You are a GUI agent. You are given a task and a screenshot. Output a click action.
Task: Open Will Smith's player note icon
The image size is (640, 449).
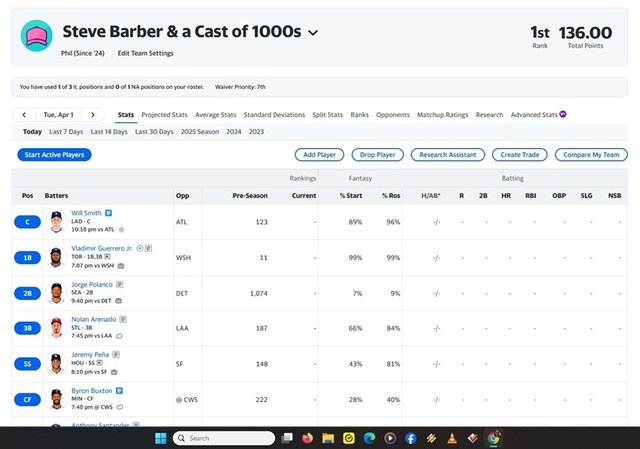108,213
